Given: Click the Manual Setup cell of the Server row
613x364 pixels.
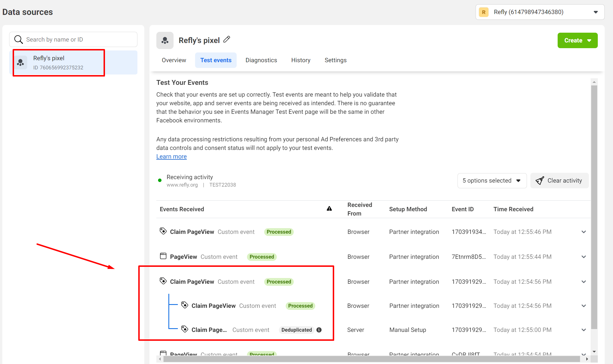Looking at the screenshot, I should coord(407,330).
